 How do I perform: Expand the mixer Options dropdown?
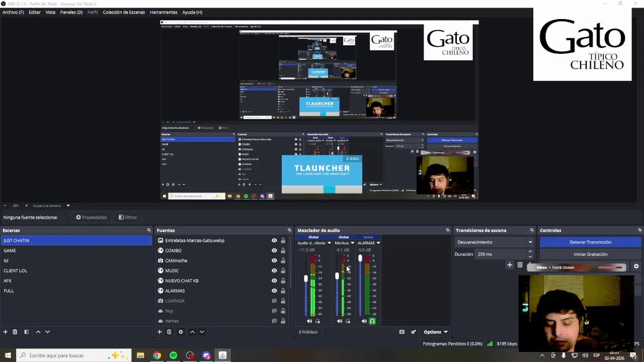(435, 332)
